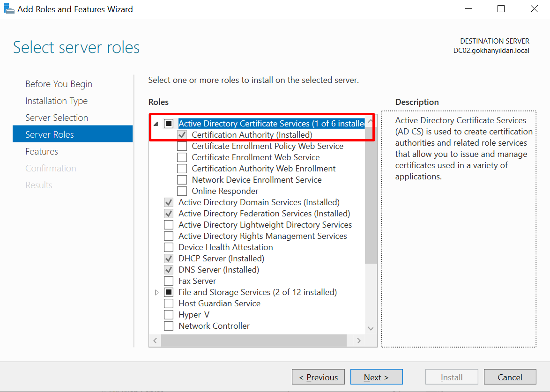Enable the Hyper-V role checkbox
550x392 pixels.
pos(169,315)
